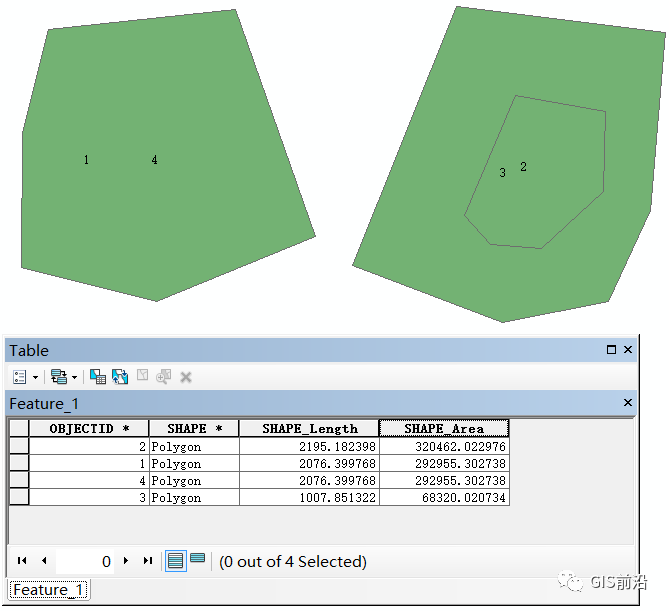Click the Delete Selected toolbar icon
Viewport: 669px width, 611px height.
pyautogui.click(x=186, y=377)
